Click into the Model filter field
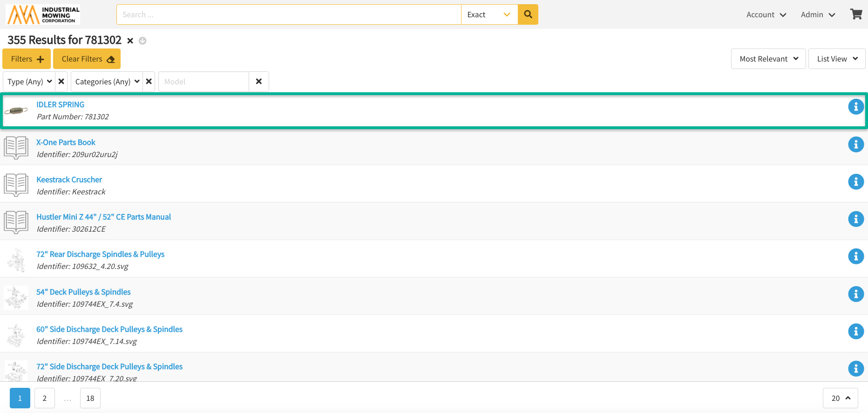 click(203, 82)
